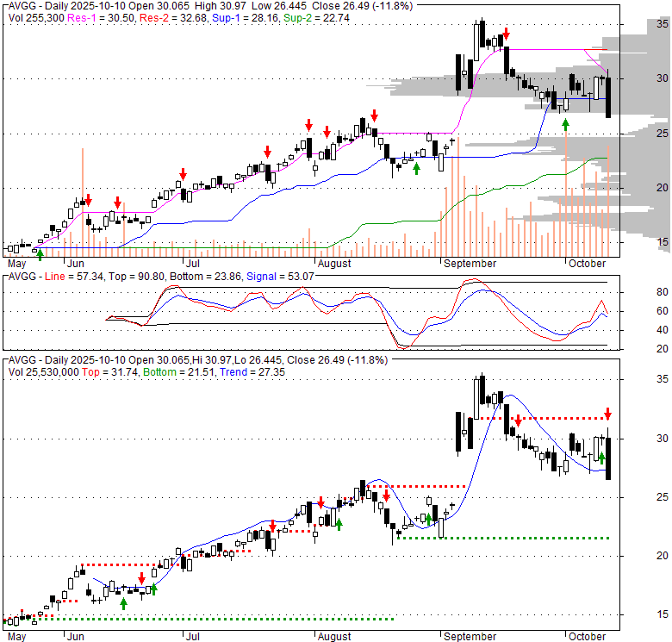Click the High 30.97 value in top chart header

pos(221,6)
